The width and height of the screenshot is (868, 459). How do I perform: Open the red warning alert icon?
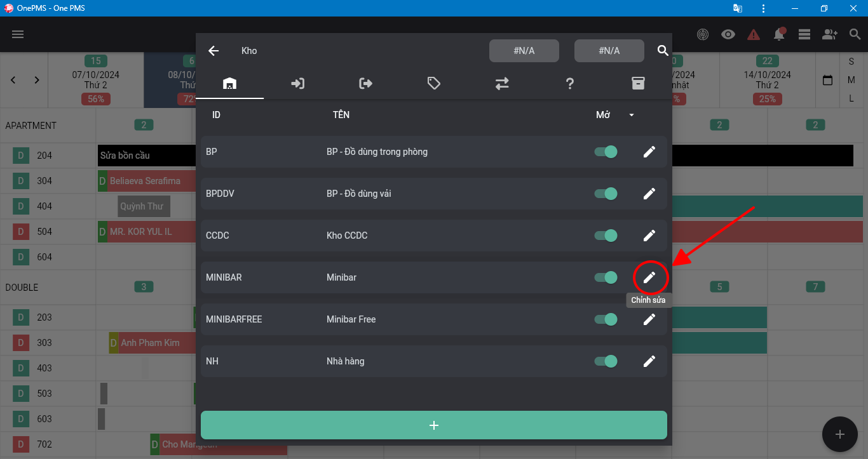coord(754,34)
